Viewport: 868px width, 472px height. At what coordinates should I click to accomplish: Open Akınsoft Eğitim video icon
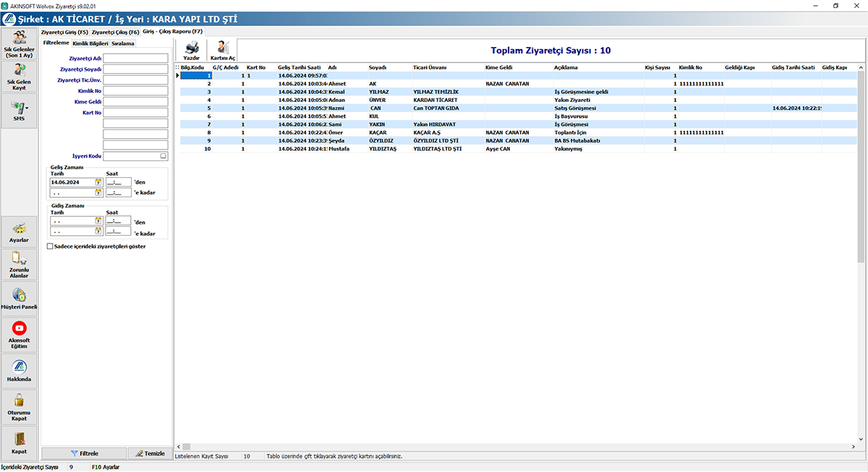pos(20,335)
